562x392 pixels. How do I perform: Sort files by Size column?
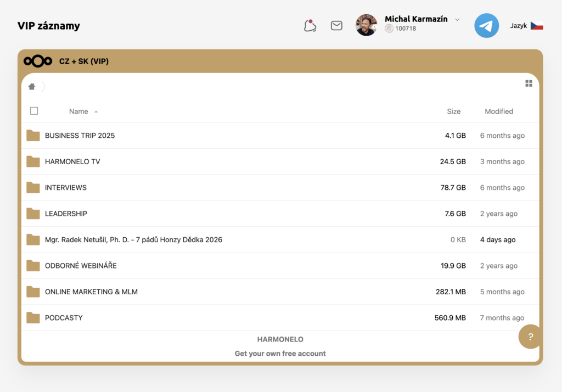coord(453,111)
